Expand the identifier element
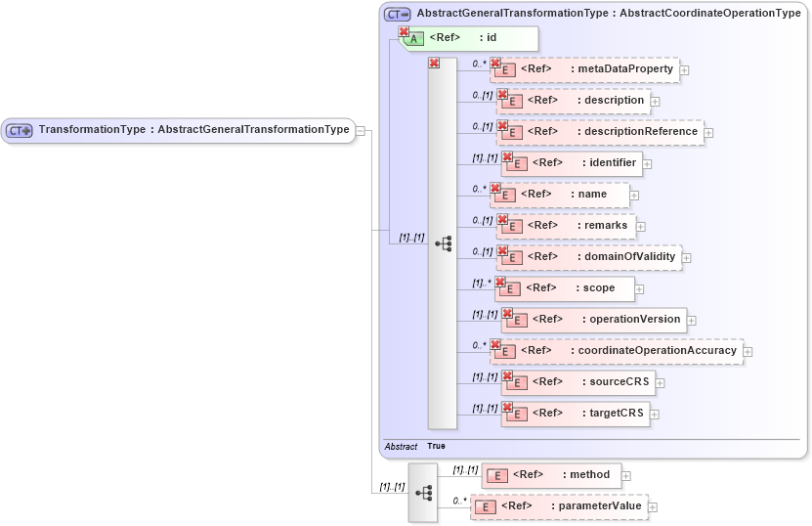Viewport: 812px width, 526px height. pyautogui.click(x=647, y=164)
